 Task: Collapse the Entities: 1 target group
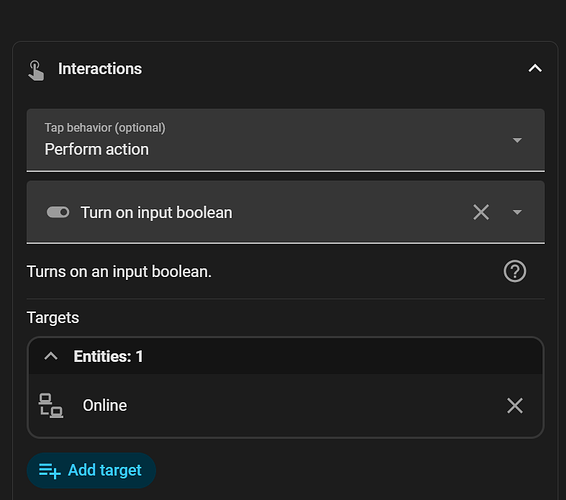[51, 356]
